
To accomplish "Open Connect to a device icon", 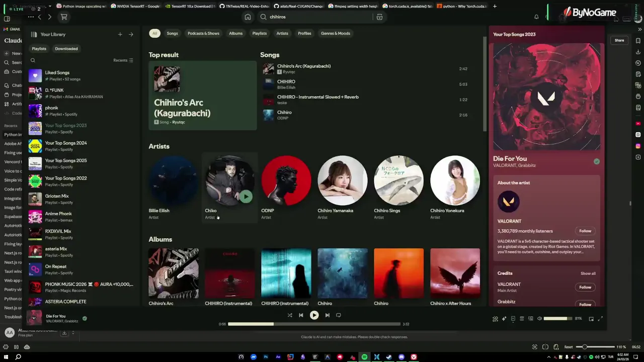I will tap(531, 319).
